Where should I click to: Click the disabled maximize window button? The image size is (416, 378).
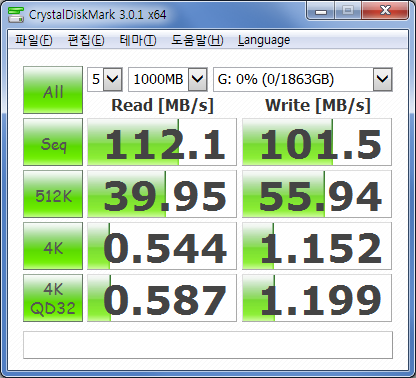click(348, 11)
